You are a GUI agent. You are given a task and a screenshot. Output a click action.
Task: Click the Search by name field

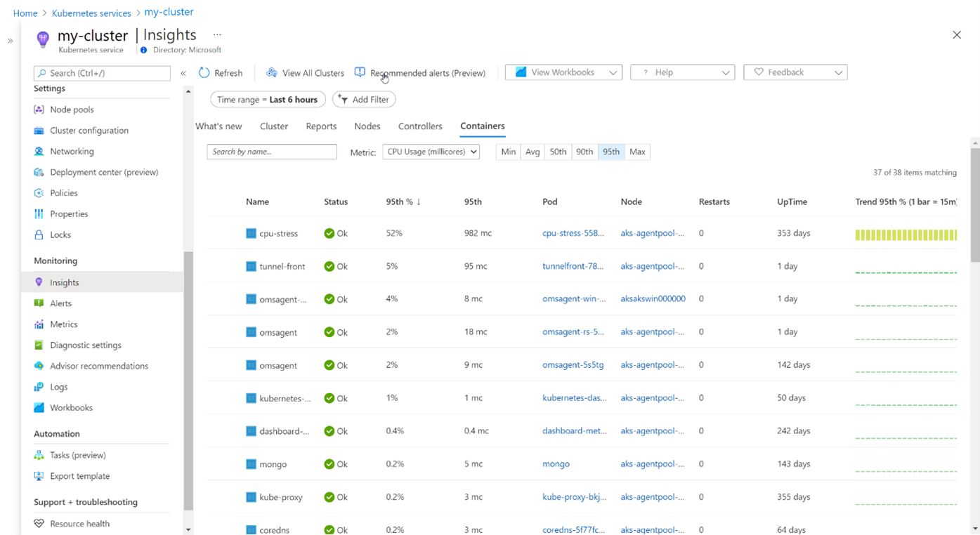(272, 152)
